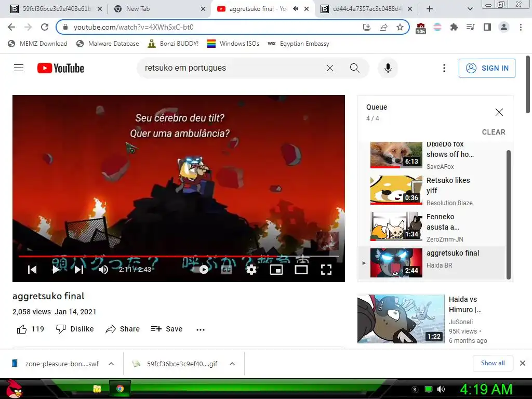Toggle autoplay switch in player

[x=200, y=270]
